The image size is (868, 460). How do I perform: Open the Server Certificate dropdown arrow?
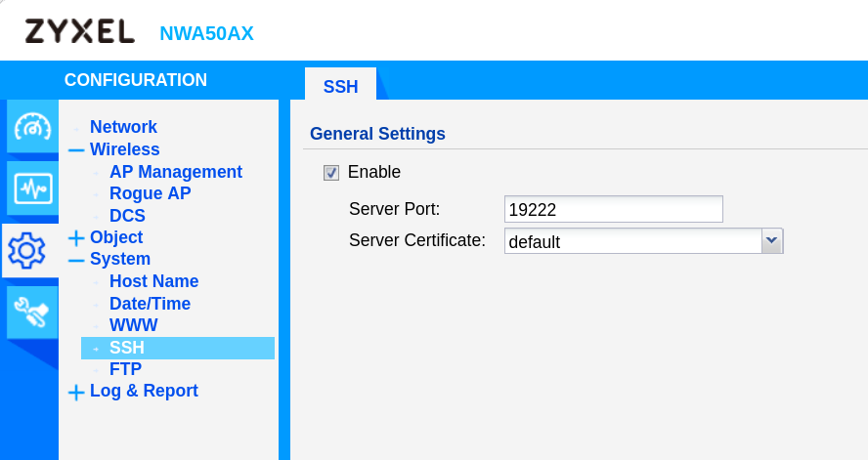pos(771,241)
